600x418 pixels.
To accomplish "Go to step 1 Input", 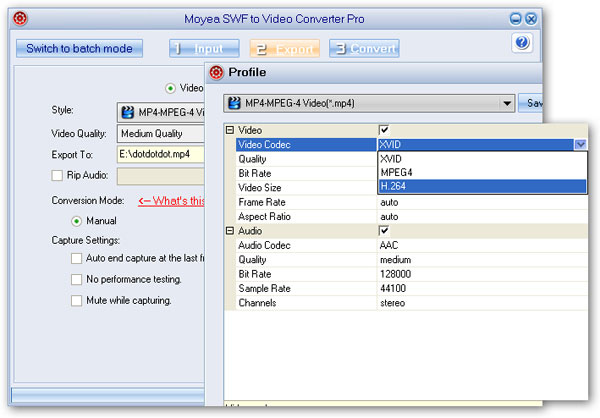I will click(x=204, y=49).
